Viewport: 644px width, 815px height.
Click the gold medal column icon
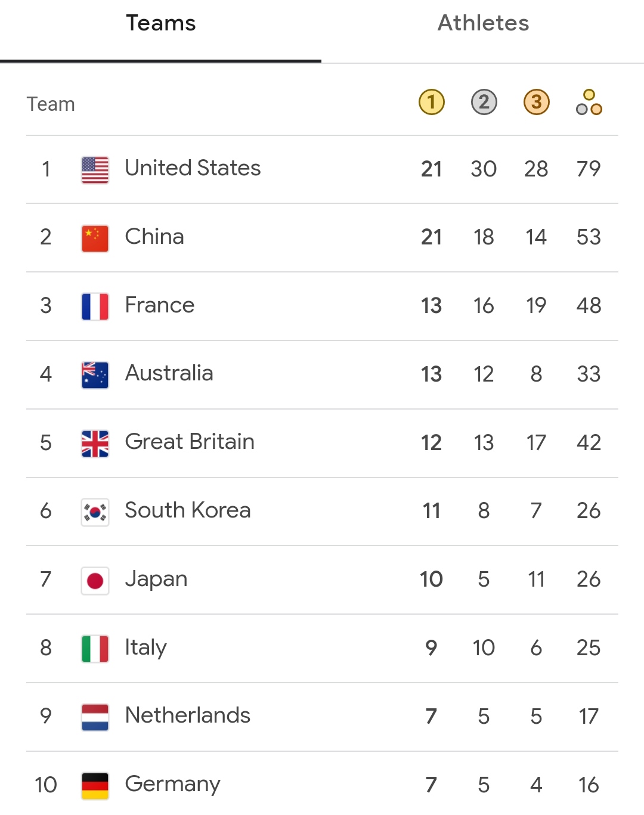point(432,102)
